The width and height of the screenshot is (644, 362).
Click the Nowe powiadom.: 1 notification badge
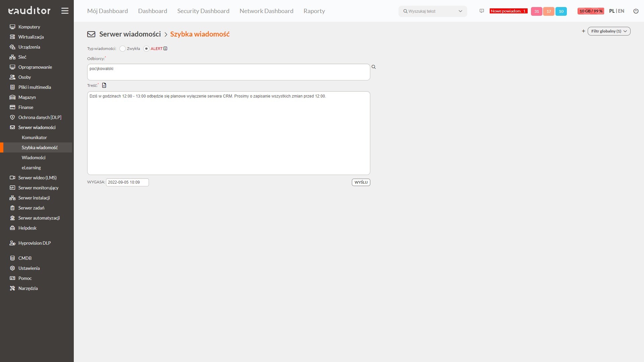(508, 11)
